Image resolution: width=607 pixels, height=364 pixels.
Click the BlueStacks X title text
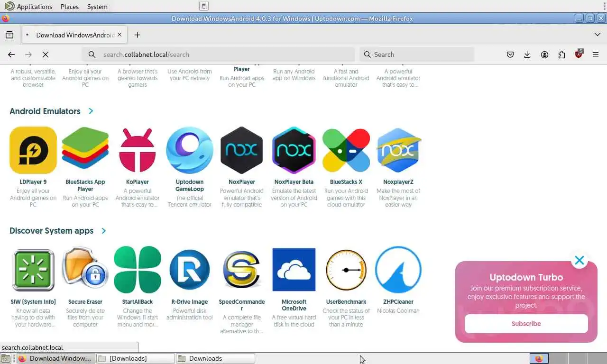coord(346,182)
